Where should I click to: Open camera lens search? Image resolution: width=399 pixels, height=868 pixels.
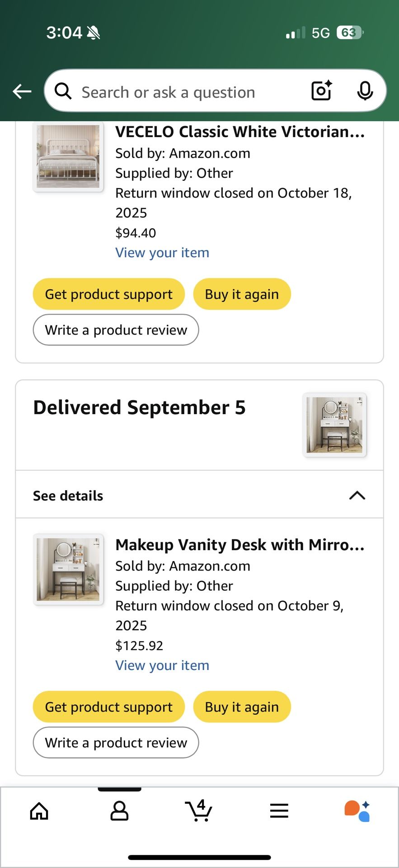(322, 91)
